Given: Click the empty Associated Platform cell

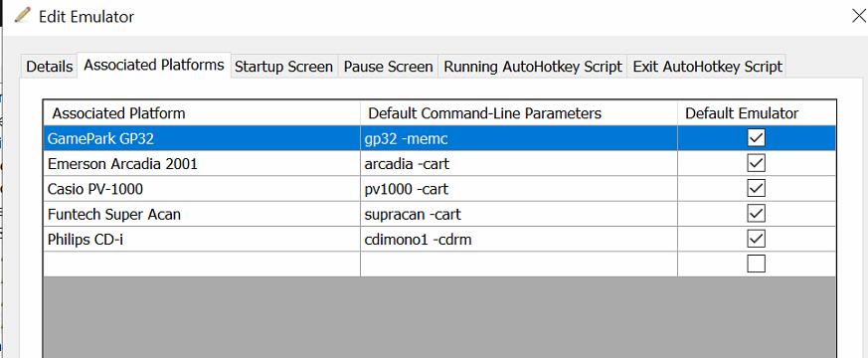Looking at the screenshot, I should coord(202,264).
